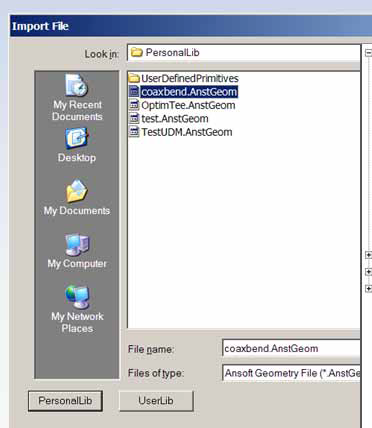The width and height of the screenshot is (372, 428).
Task: Click the File name input field
Action: point(291,349)
